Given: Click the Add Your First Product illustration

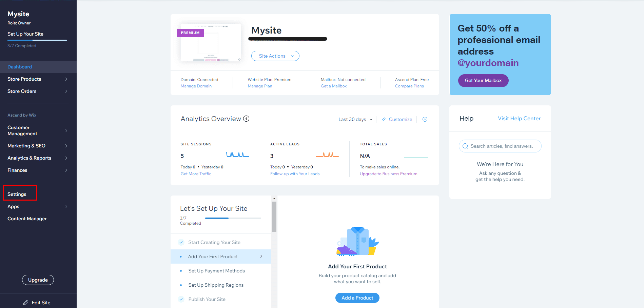Looking at the screenshot, I should tap(357, 241).
